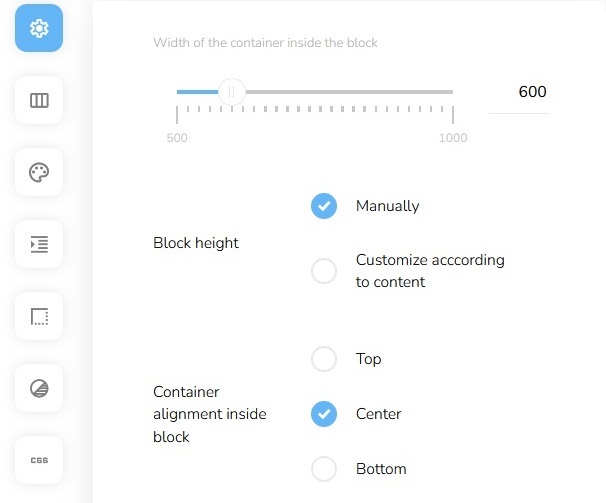606x503 pixels.
Task: Click the blue filled part of slider track
Action: point(196,92)
